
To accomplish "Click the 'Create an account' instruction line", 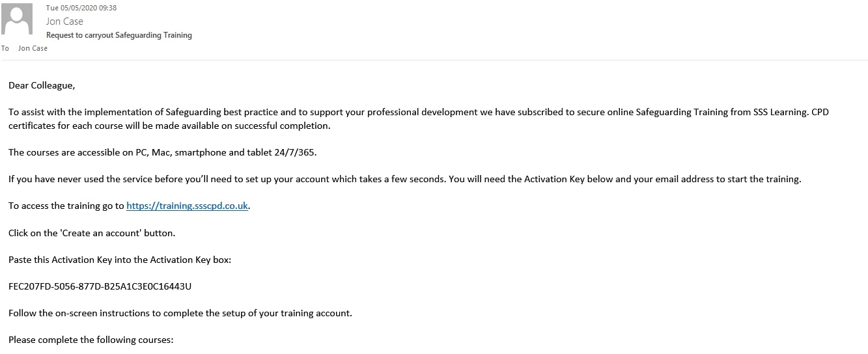I will 92,233.
